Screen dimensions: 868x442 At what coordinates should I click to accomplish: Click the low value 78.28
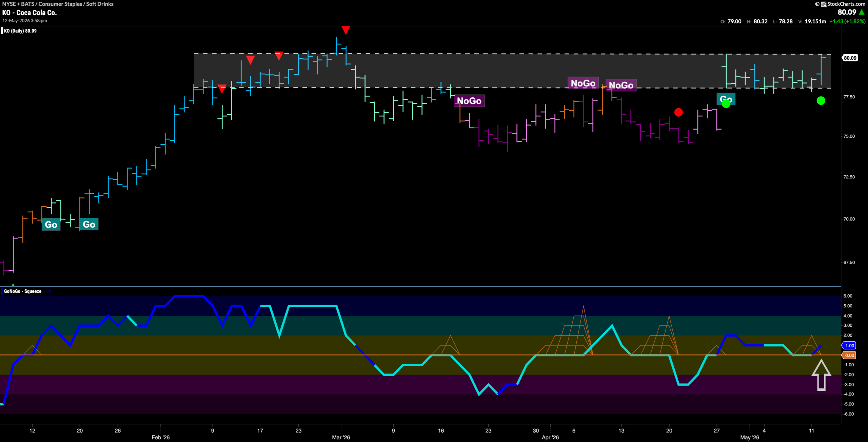(786, 21)
